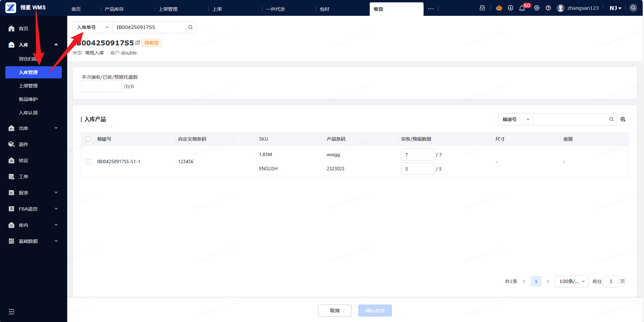Expand the 出库 sidebar group chevron
644x322 pixels.
coord(56,128)
